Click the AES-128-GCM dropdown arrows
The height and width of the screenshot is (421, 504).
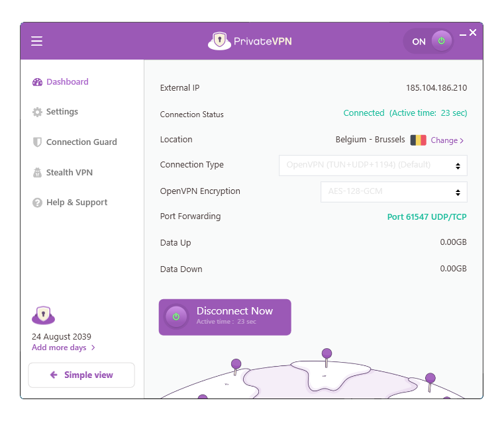[x=458, y=193]
